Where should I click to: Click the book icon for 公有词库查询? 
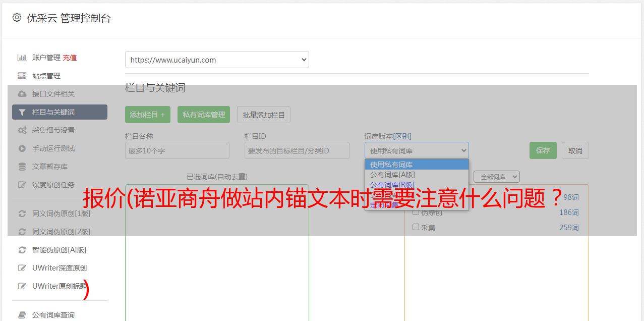pos(22,315)
